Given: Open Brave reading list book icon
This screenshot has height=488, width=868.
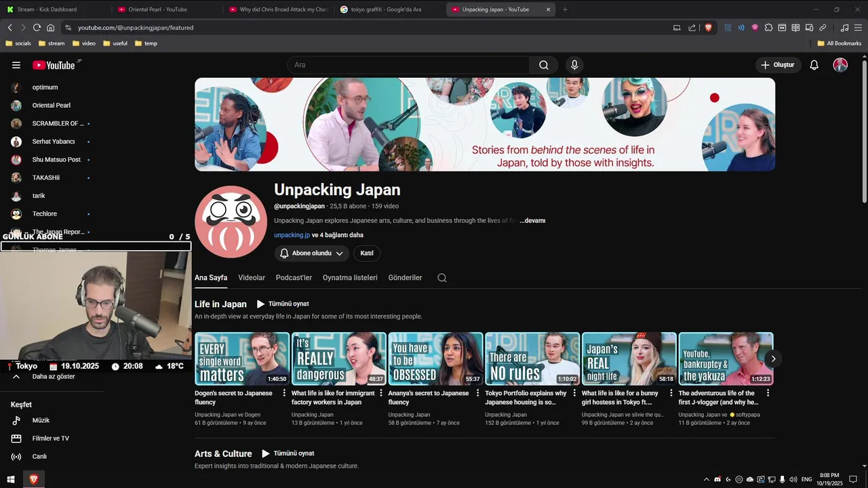Looking at the screenshot, I should click(795, 28).
